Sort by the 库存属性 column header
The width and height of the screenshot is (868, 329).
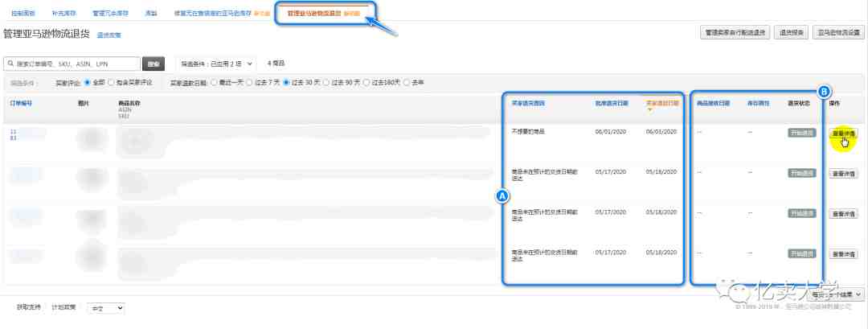759,103
